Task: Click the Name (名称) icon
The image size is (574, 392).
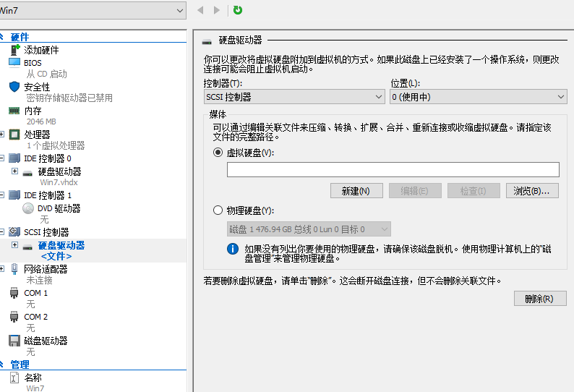Action: coord(14,378)
